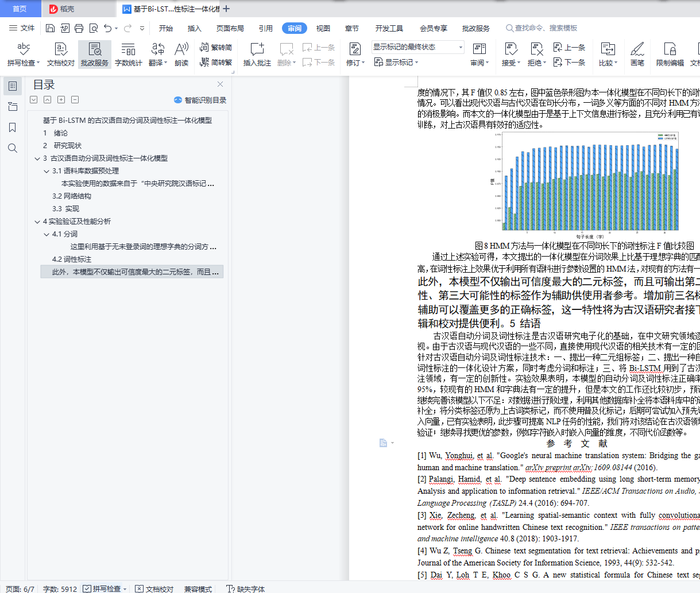Open the quick access toolbar customize arrow
Screen dimensions: 700x593
[142, 28]
